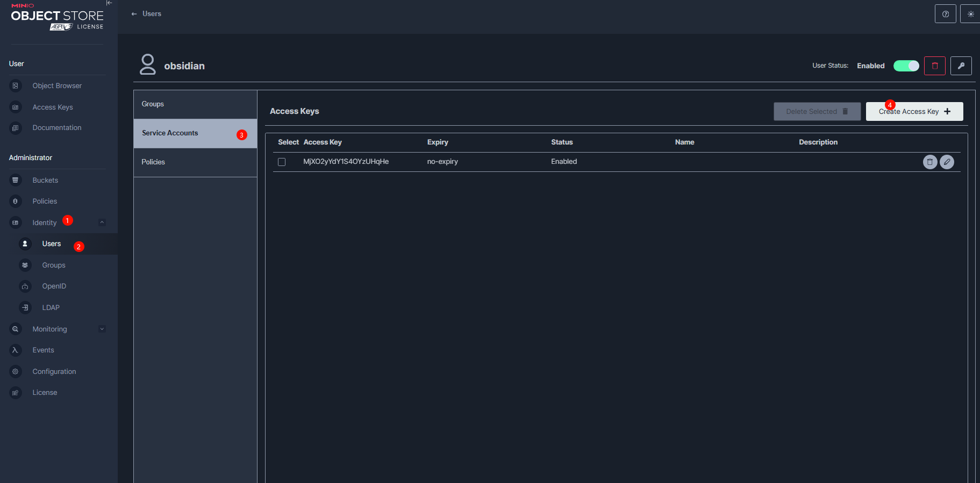Expand the Monitoring menu chevron
Screen dimensions: 980x483
pyautogui.click(x=102, y=329)
